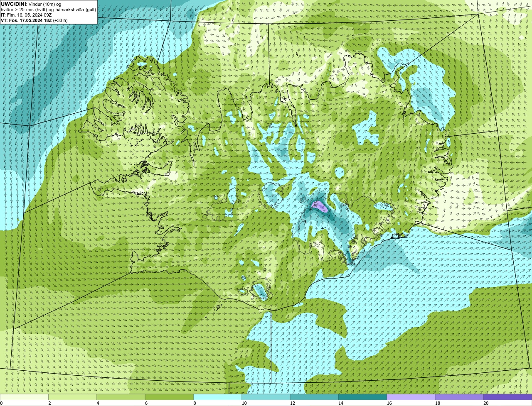Click the 10–12 m/s cyan legend swatch
The image size is (532, 406).
(266, 397)
